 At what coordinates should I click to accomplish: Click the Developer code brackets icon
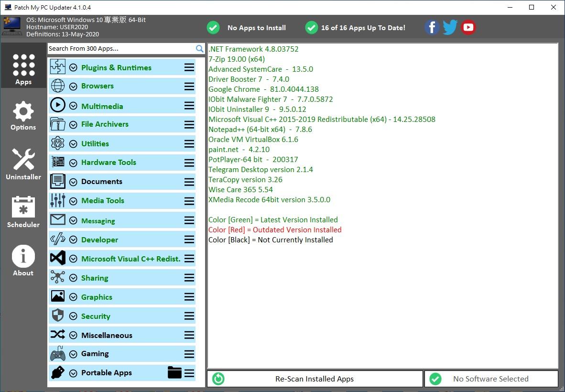coord(58,239)
